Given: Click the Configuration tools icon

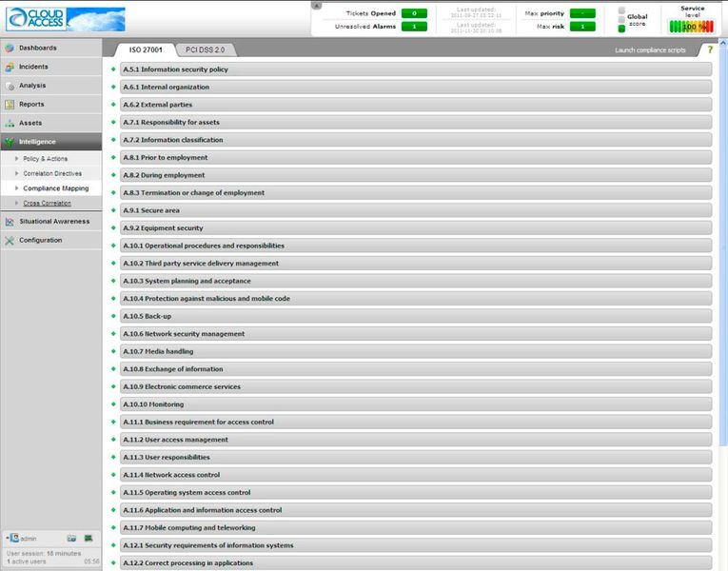Looking at the screenshot, I should click(x=10, y=241).
